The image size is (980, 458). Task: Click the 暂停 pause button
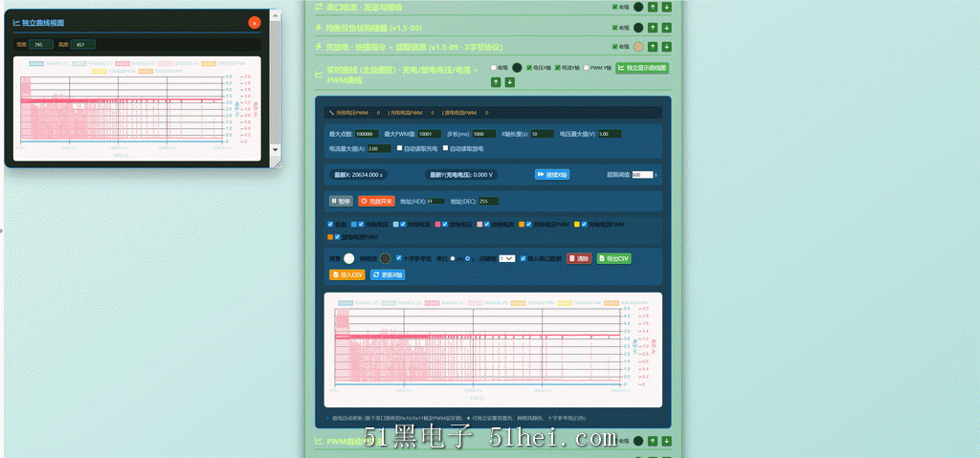coord(342,201)
